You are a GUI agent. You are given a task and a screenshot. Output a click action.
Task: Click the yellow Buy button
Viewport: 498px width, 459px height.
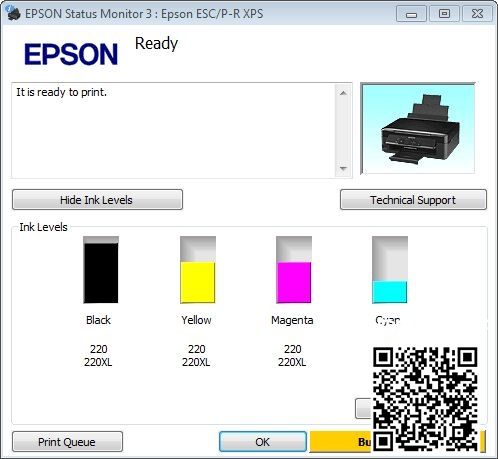click(340, 442)
